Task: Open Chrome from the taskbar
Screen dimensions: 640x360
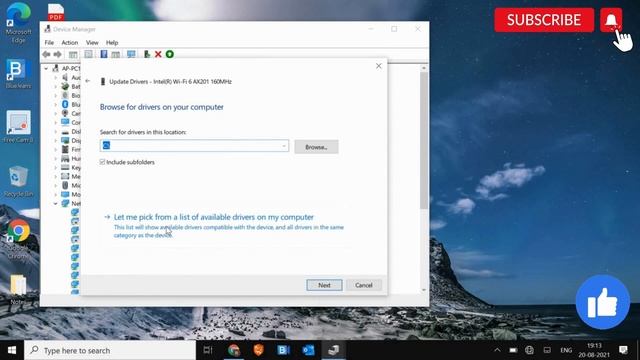Action: coord(234,350)
